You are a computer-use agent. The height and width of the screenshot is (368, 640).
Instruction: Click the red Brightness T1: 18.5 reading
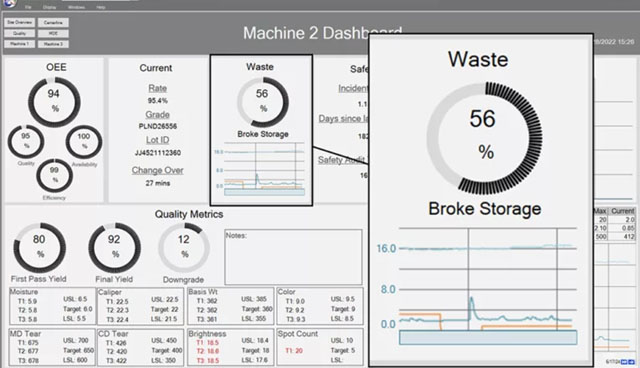[208, 343]
